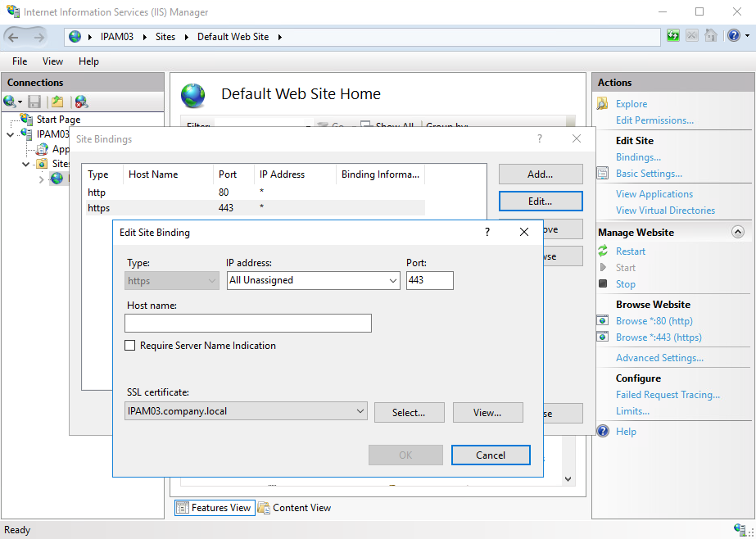Click the Up folder icon in Connections

click(57, 102)
